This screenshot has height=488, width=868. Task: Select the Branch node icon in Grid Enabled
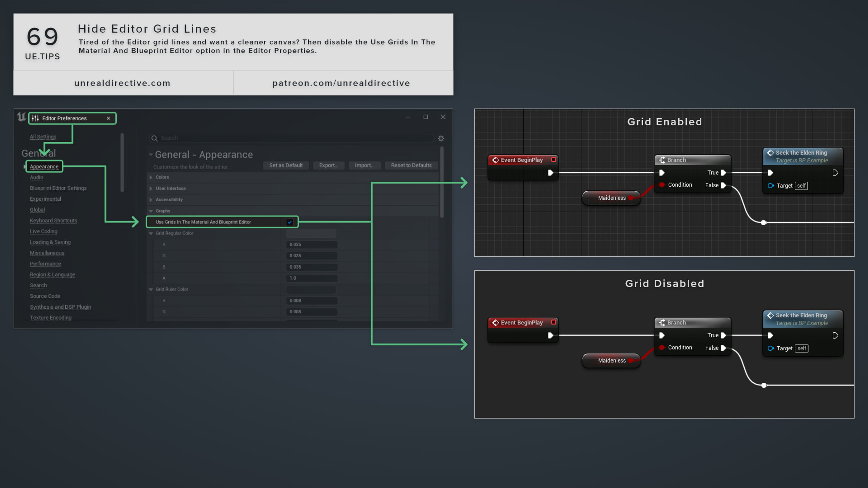tap(662, 160)
